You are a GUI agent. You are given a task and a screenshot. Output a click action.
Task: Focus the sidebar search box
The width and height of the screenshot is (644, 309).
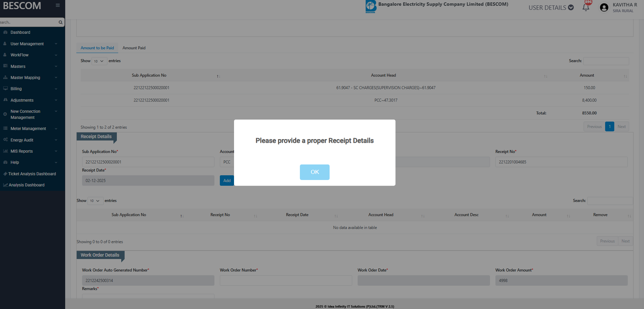29,22
